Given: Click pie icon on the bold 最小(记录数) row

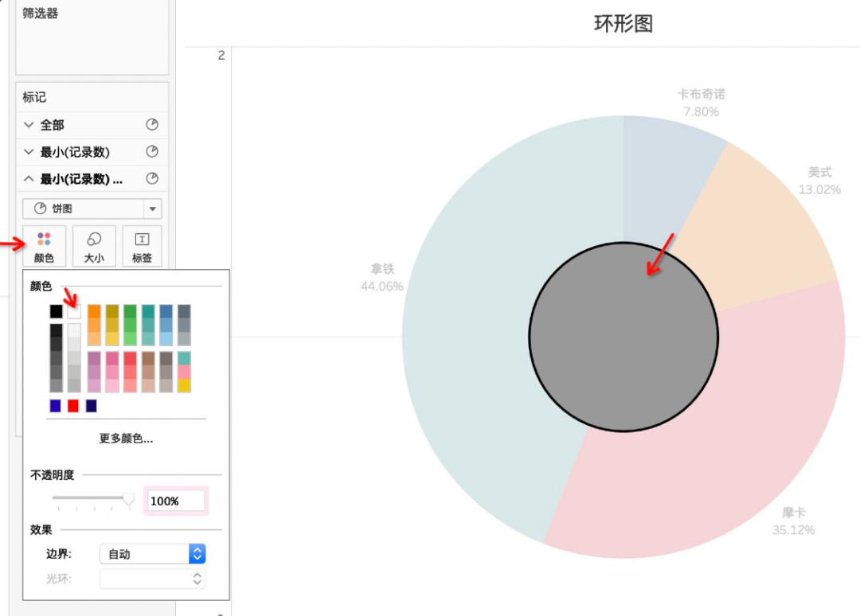Looking at the screenshot, I should click(x=152, y=179).
